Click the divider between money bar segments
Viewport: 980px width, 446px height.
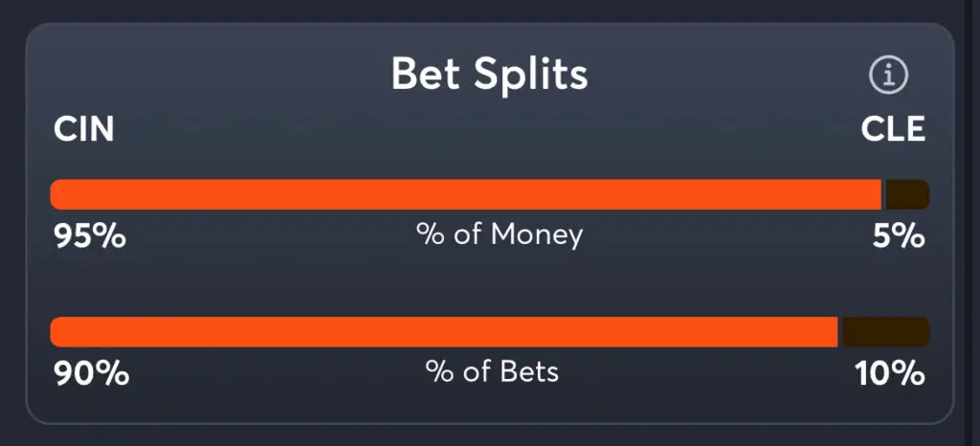point(883,194)
